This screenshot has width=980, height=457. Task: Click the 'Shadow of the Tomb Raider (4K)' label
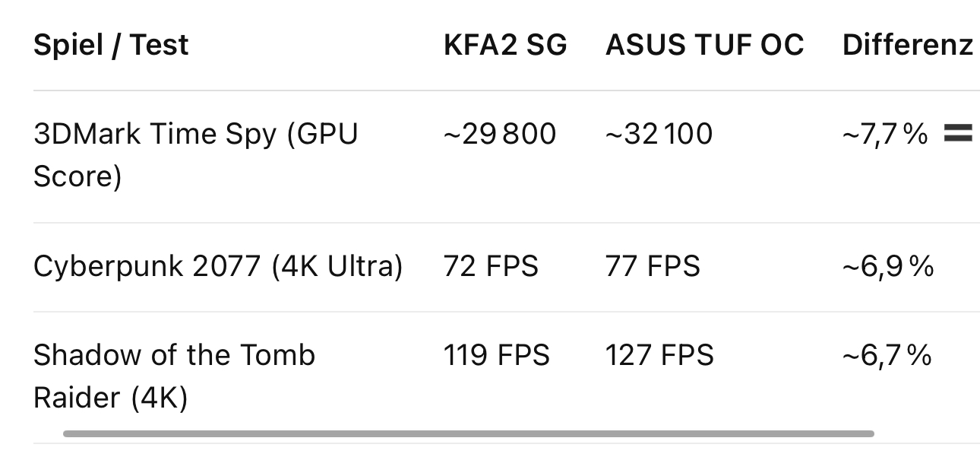tap(175, 376)
